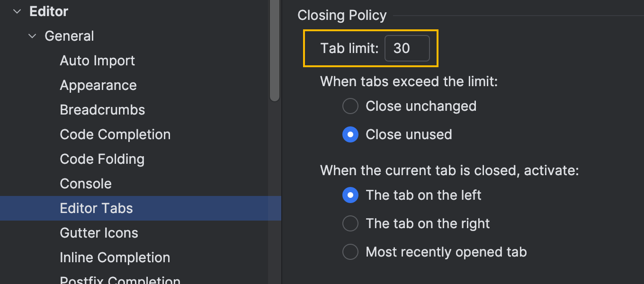
Task: Go to Breadcrumbs settings
Action: (102, 110)
